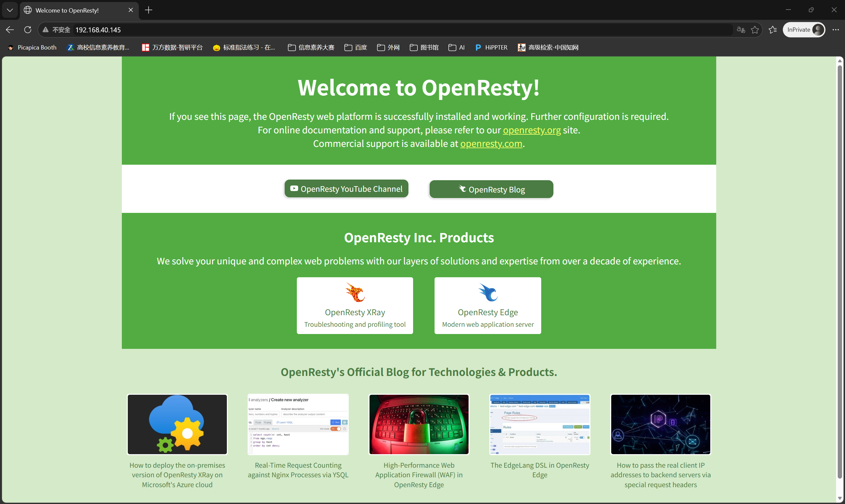Open the translate page icon
Screen dimensions: 845x504
point(741,30)
